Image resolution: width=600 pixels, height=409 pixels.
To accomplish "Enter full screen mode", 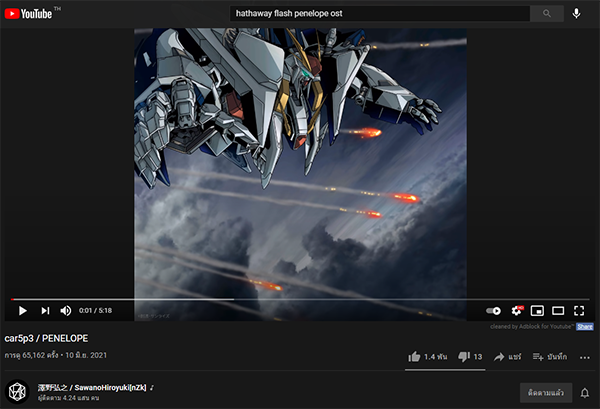I will coord(579,311).
